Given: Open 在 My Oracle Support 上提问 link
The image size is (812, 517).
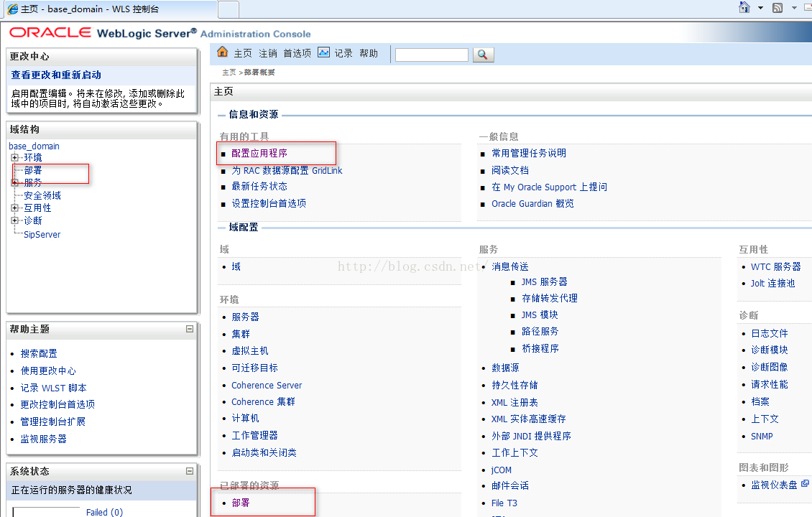Looking at the screenshot, I should click(549, 187).
